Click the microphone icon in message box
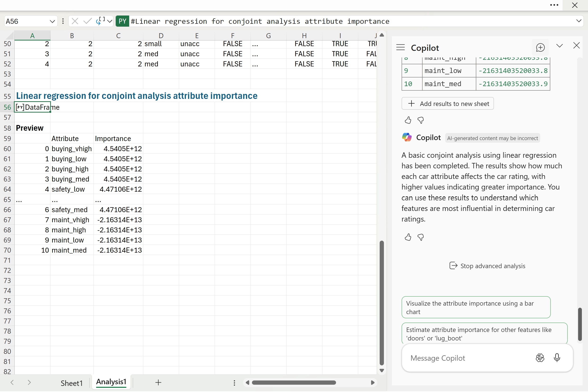 557,358
